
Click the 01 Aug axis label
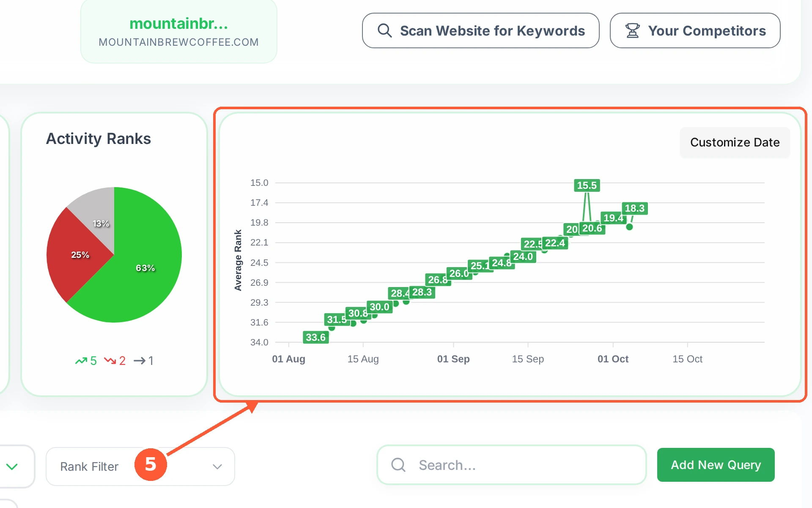(x=288, y=359)
